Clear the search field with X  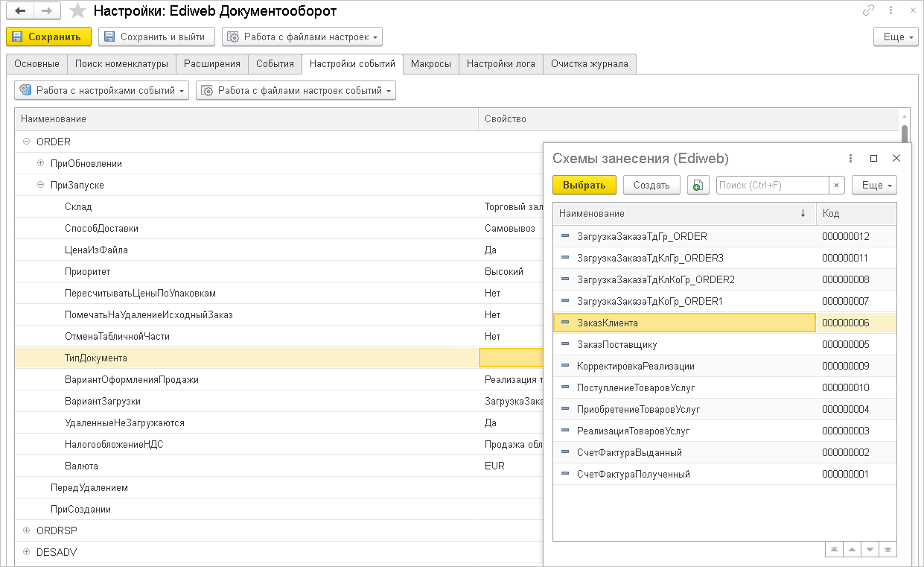[837, 186]
